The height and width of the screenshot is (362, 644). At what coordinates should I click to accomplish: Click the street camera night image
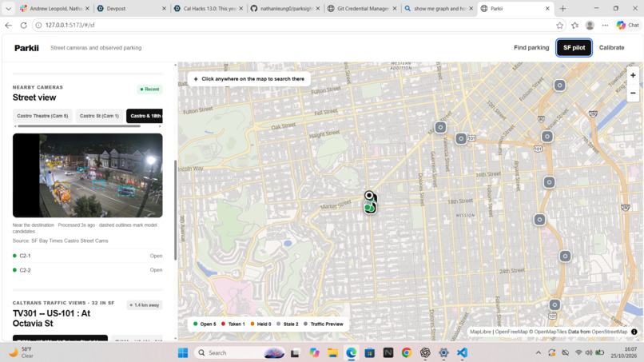[87, 175]
